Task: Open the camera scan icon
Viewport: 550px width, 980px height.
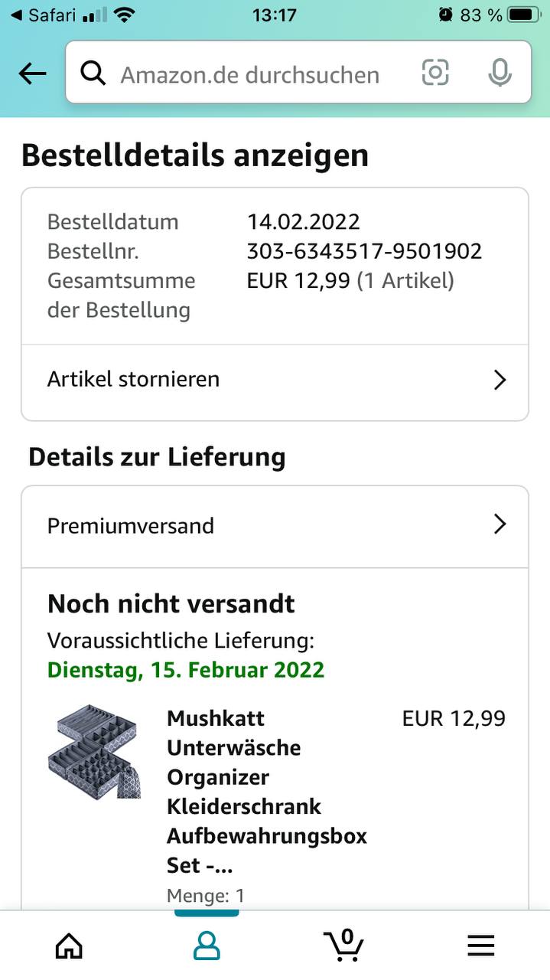Action: coord(435,73)
